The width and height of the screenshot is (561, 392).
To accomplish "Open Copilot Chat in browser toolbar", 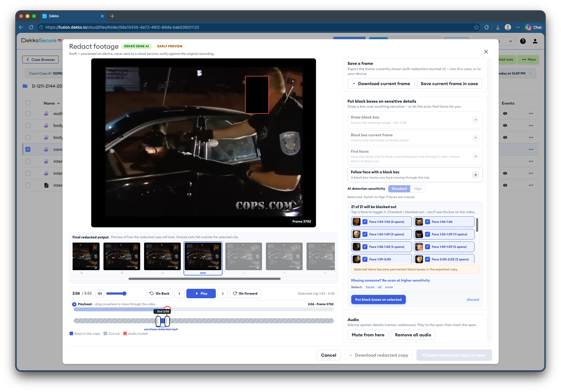I will coord(533,27).
